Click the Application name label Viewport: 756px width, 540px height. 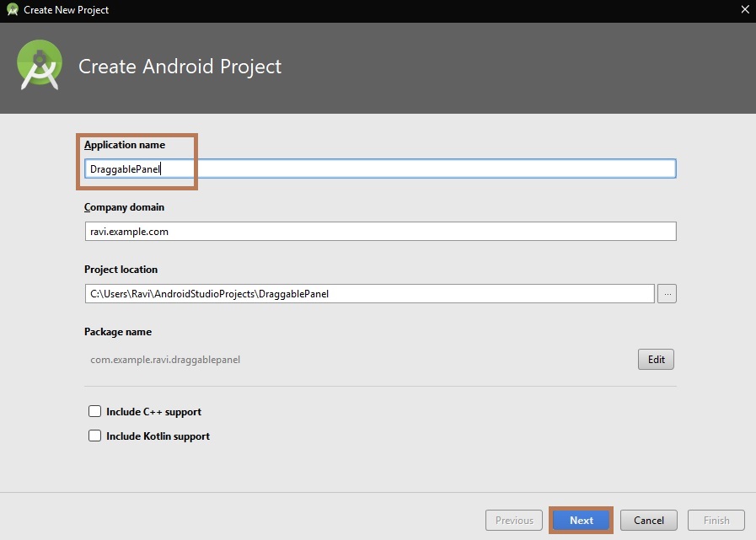click(x=125, y=145)
